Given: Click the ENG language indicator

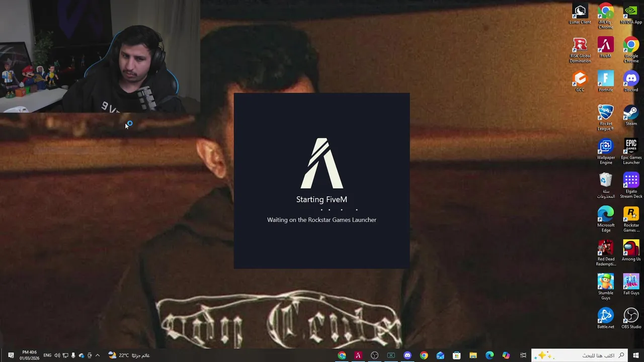Looking at the screenshot, I should click(47, 355).
